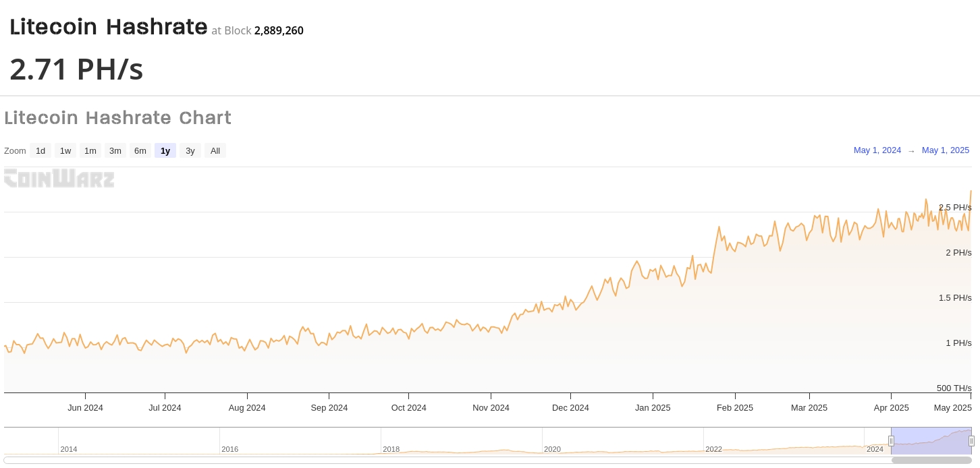
Task: Click the Jun 2024 axis label
Action: click(86, 408)
